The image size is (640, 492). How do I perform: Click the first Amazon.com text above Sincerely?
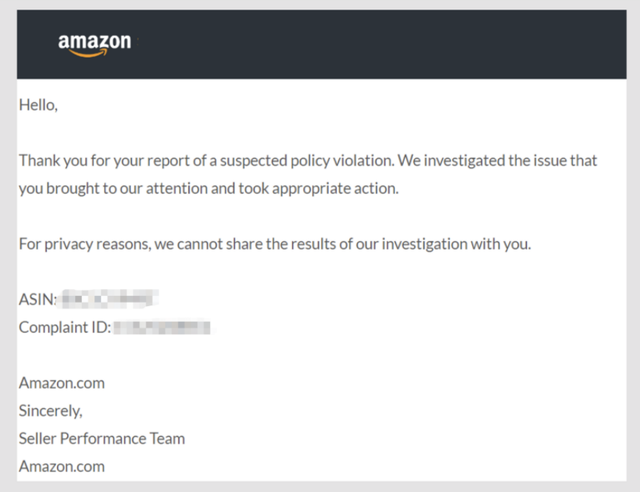click(62, 383)
